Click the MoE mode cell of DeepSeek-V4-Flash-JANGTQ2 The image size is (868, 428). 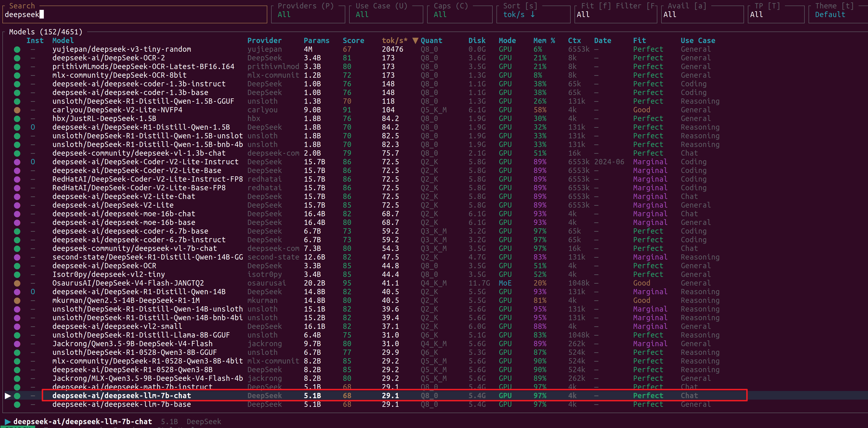tap(505, 283)
